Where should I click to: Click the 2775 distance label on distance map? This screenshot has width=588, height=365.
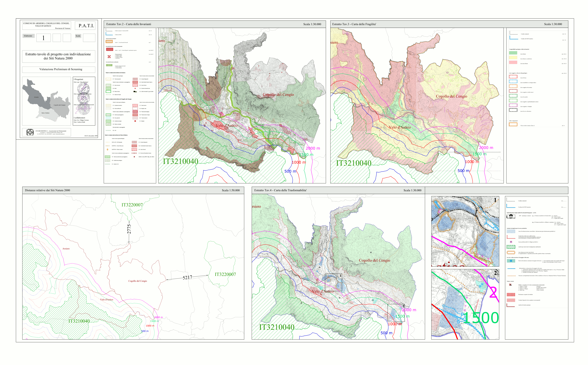129,229
